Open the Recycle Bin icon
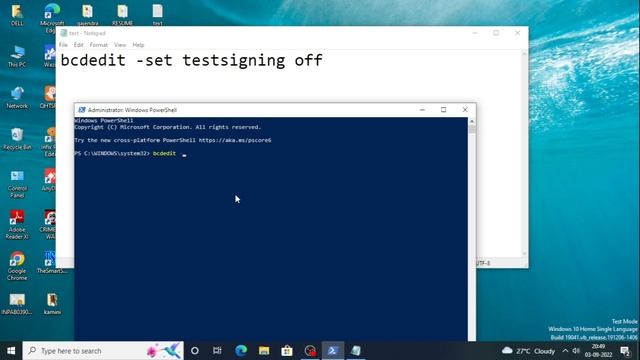 click(17, 139)
